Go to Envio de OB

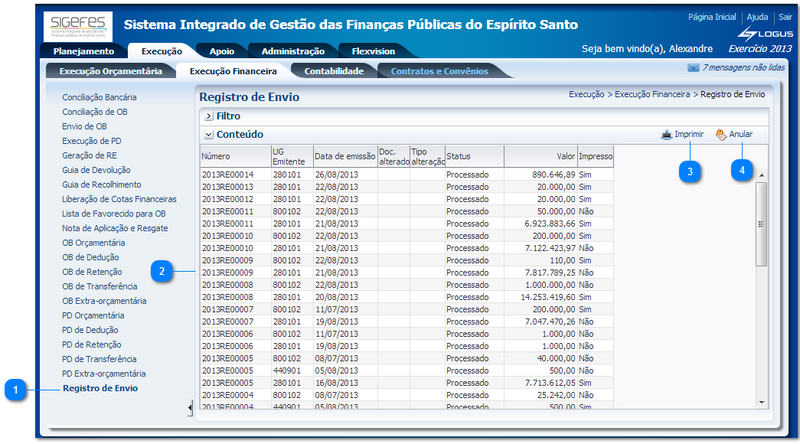tap(85, 126)
